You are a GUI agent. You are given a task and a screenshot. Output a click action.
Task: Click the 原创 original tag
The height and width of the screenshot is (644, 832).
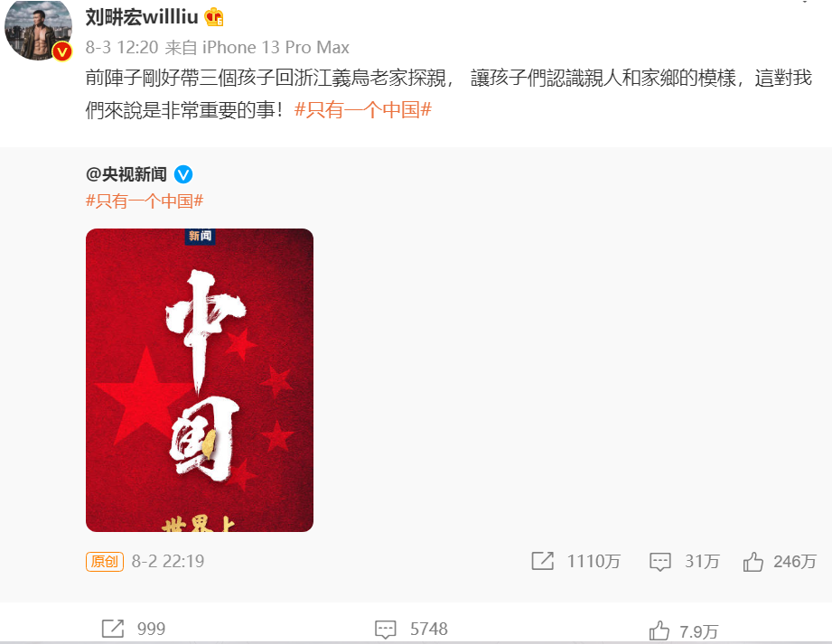point(105,561)
